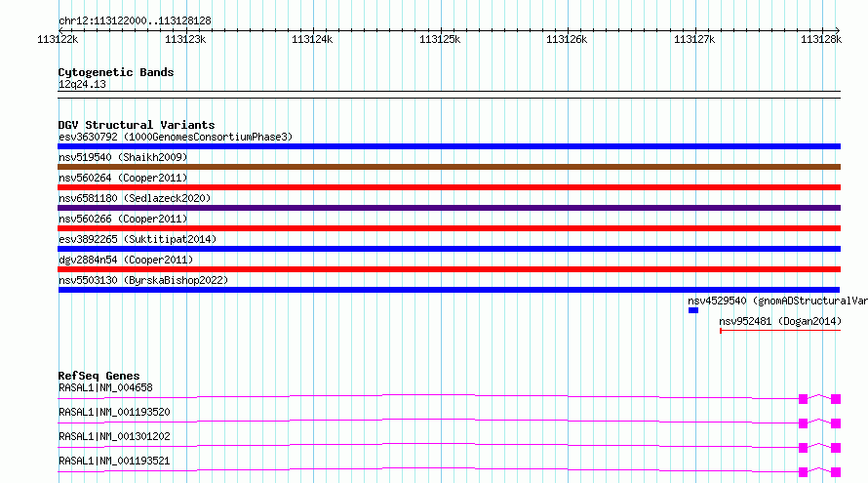Click the 12q24.13 band label
This screenshot has width=868, height=483.
pyautogui.click(x=82, y=84)
